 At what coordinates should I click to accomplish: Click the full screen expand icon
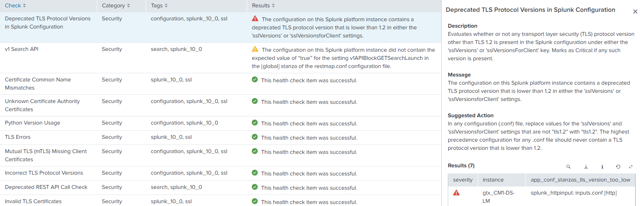tap(631, 167)
